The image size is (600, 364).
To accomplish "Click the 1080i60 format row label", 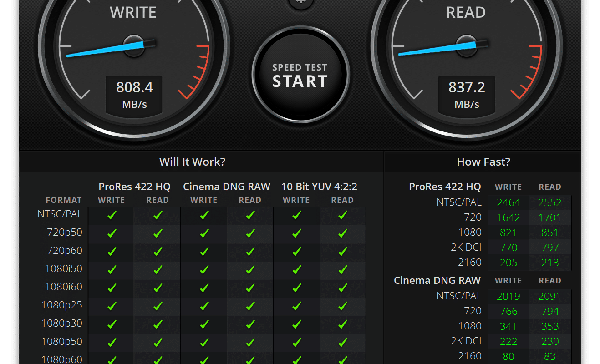I will [64, 287].
